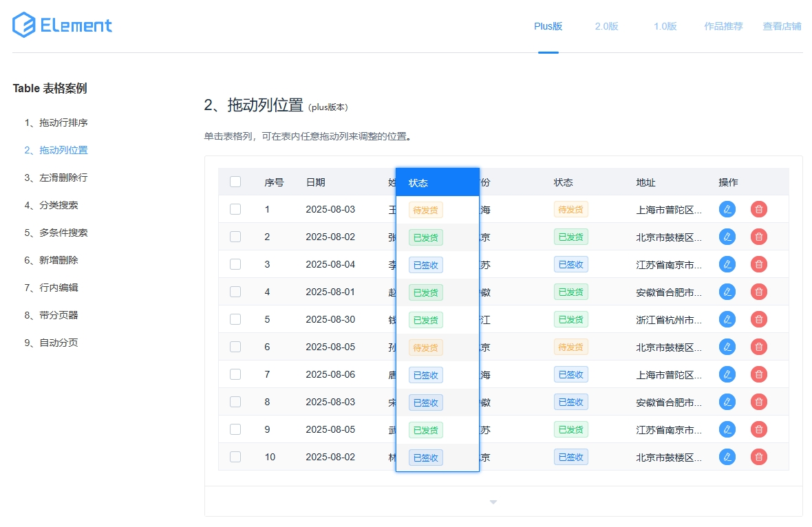Remove row 10 via the red trash icon
Viewport: 812px width, 527px height.
tap(758, 457)
